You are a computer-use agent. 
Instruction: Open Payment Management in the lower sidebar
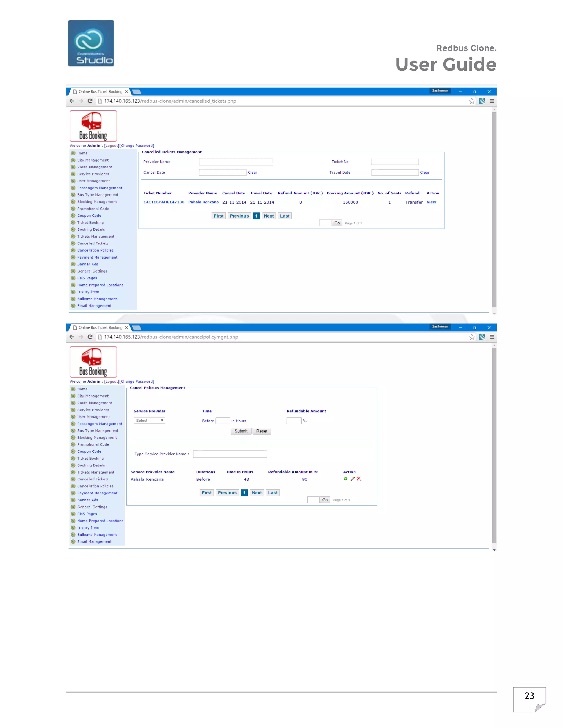[x=97, y=493]
